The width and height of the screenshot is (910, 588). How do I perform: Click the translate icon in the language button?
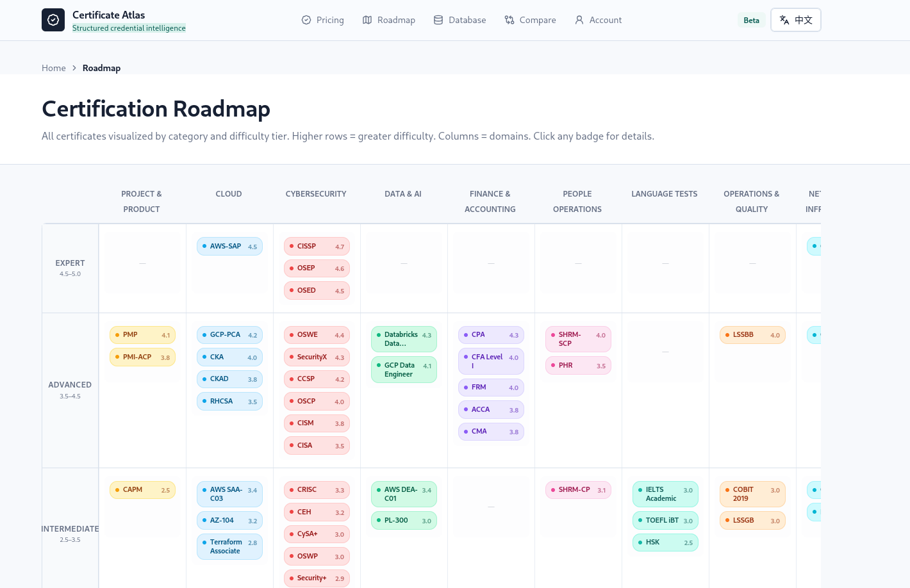[784, 20]
